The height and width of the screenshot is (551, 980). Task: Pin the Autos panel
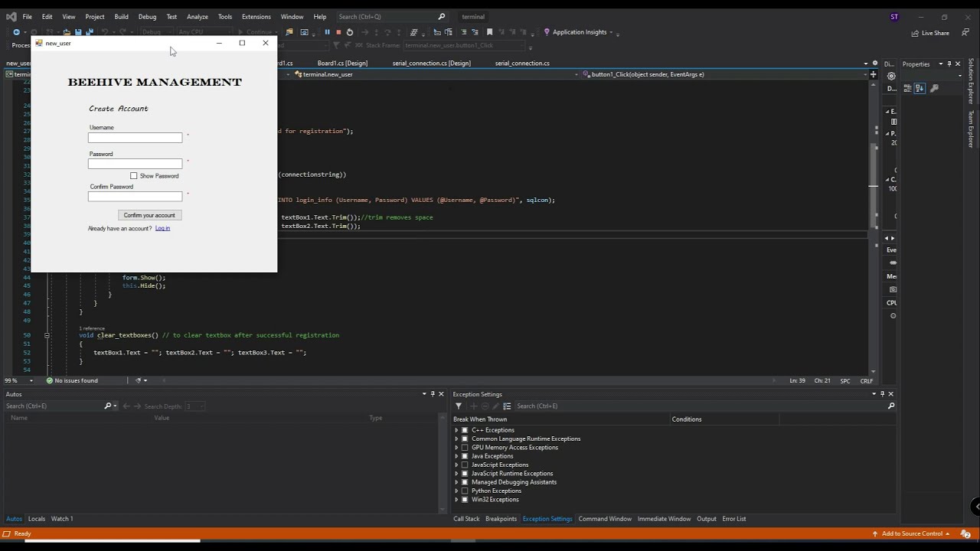[433, 394]
